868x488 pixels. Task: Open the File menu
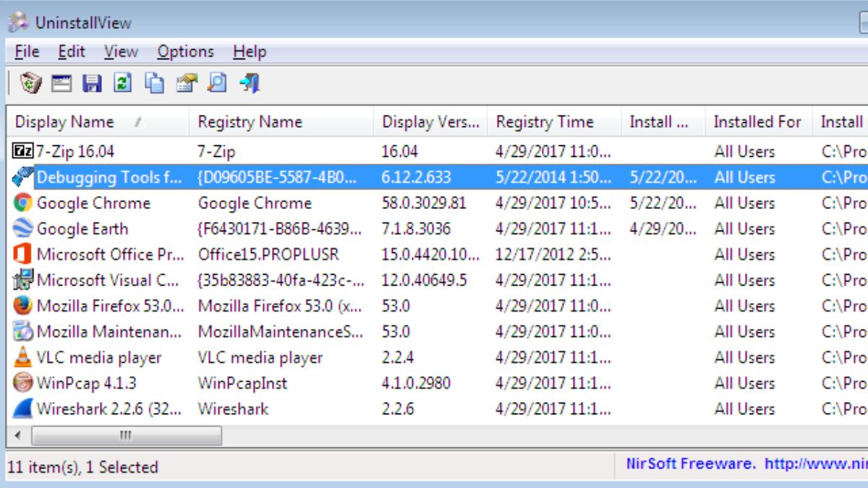coord(27,52)
